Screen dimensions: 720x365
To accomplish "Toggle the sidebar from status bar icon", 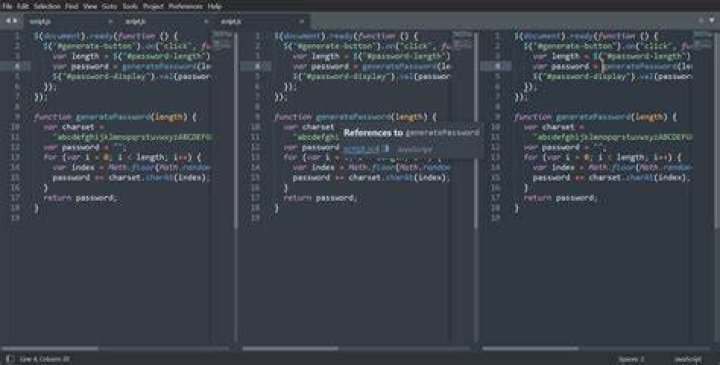I will pyautogui.click(x=10, y=359).
